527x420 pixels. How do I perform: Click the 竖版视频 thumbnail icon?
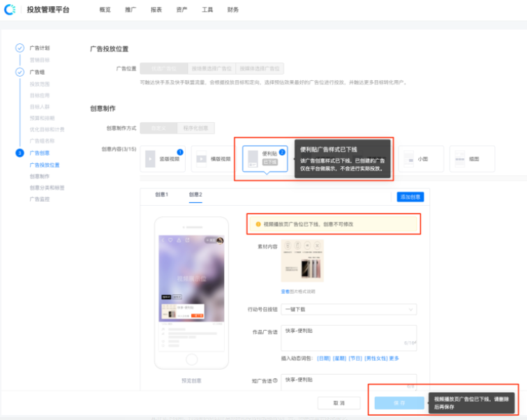click(150, 159)
